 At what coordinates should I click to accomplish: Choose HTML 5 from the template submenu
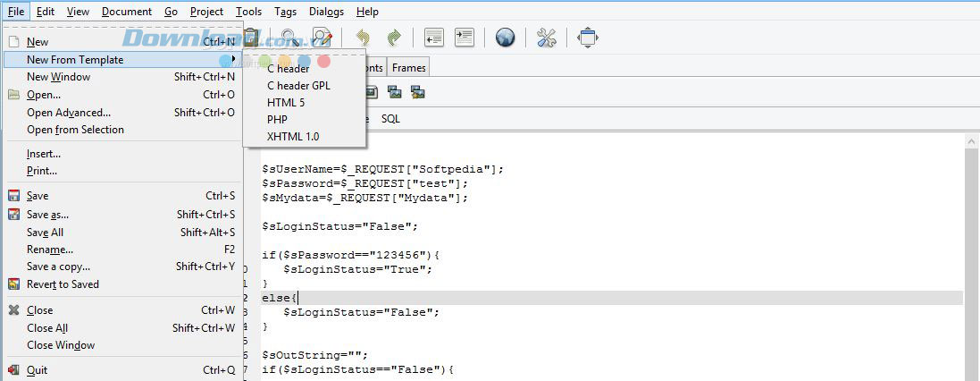(286, 102)
